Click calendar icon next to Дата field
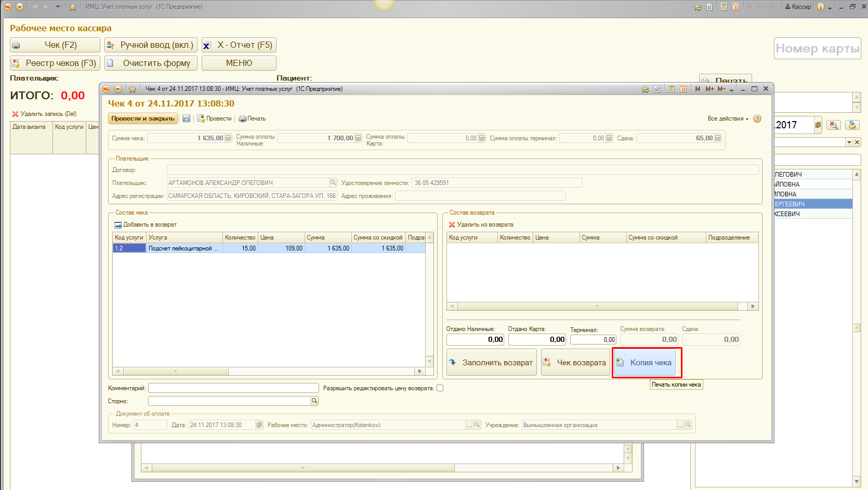 [259, 425]
